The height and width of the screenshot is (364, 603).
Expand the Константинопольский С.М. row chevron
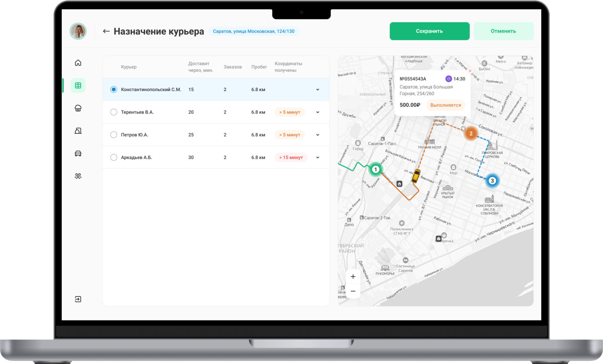[x=318, y=90]
